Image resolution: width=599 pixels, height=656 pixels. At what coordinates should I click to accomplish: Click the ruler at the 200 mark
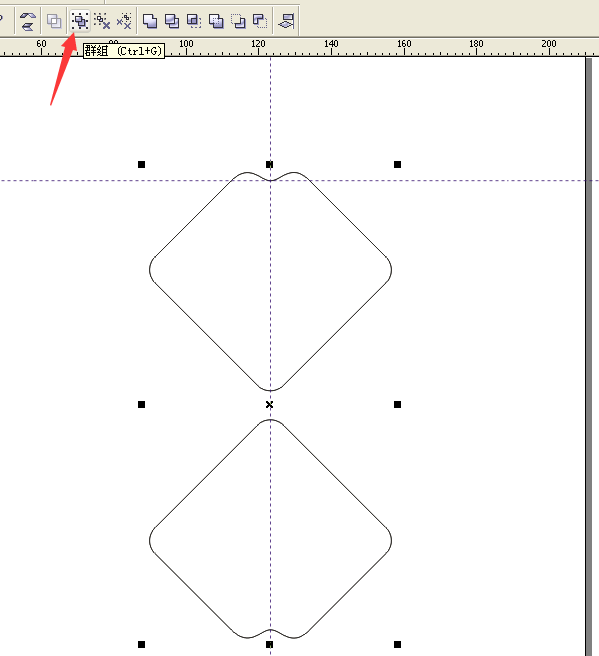(549, 46)
